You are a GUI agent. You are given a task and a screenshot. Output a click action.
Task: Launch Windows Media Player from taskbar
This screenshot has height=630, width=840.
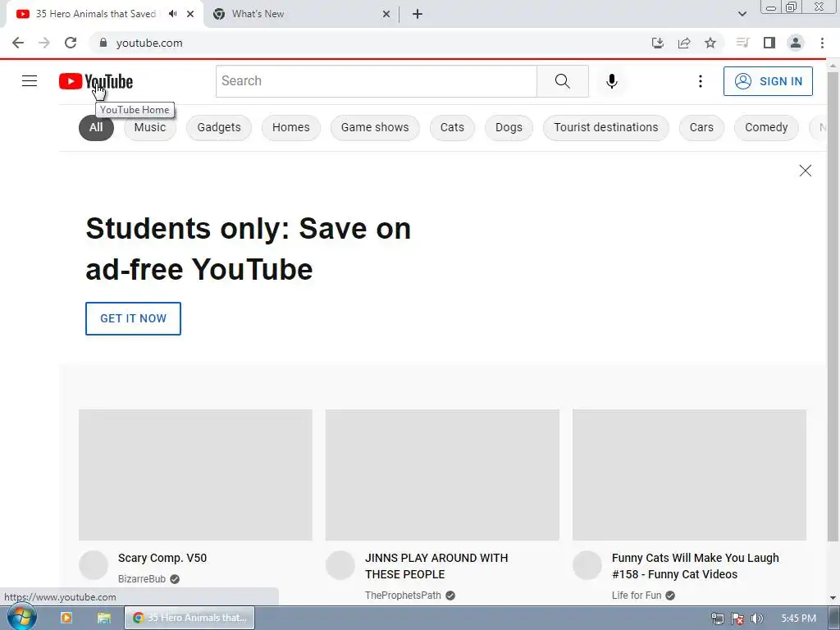(66, 618)
